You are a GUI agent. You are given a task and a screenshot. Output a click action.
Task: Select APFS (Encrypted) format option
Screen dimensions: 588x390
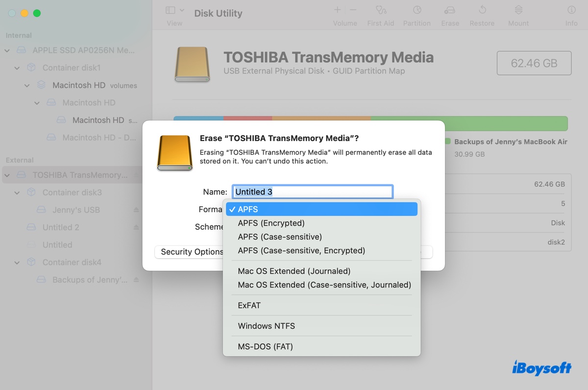point(271,223)
